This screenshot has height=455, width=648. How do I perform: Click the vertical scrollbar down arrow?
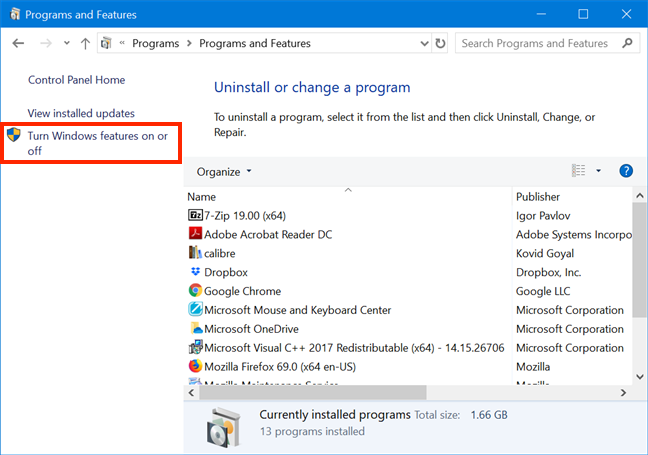[640, 376]
